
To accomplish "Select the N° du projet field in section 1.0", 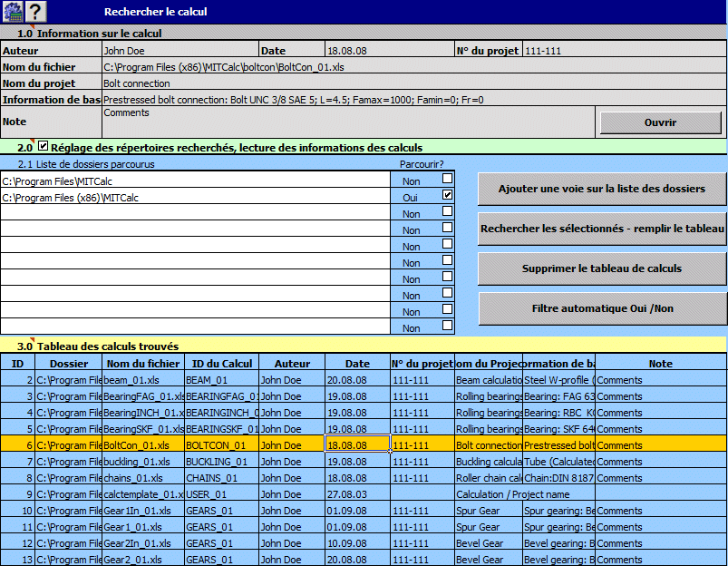I will [625, 50].
